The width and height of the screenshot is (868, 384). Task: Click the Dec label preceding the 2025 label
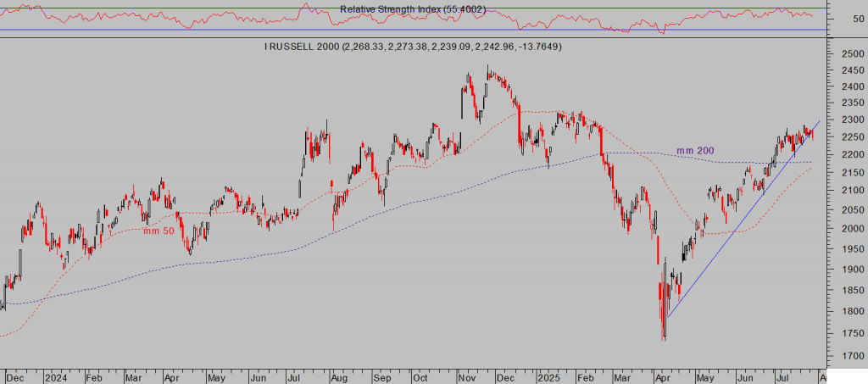click(x=505, y=378)
